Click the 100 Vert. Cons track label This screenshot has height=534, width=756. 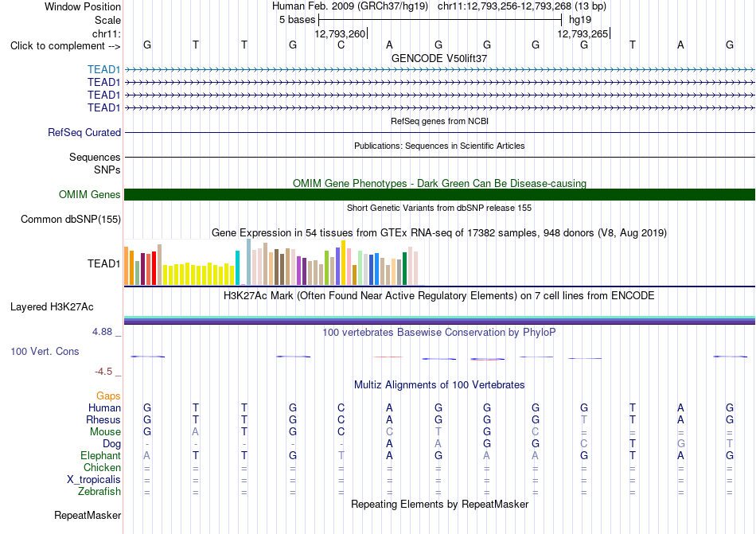coord(45,351)
